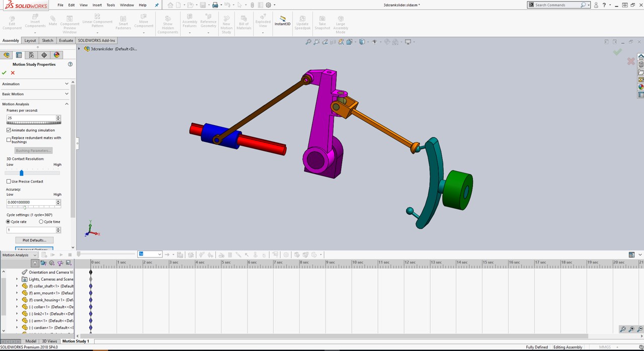This screenshot has width=644, height=351.
Task: Accept Motion Study Properties with green checkmark
Action: pos(5,73)
